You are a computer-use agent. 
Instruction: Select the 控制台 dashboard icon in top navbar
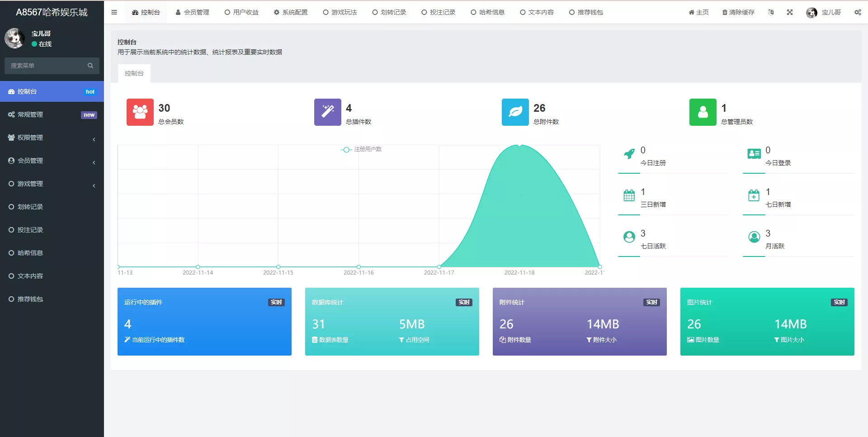134,12
